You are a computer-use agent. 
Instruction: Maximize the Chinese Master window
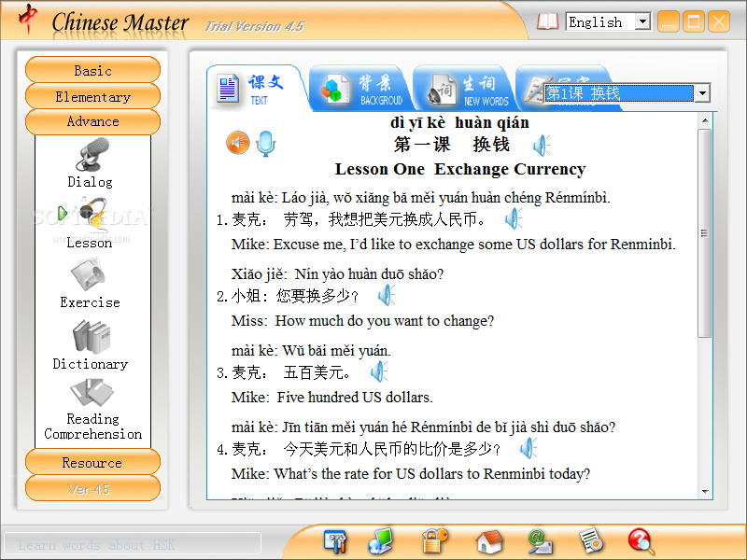coord(694,21)
